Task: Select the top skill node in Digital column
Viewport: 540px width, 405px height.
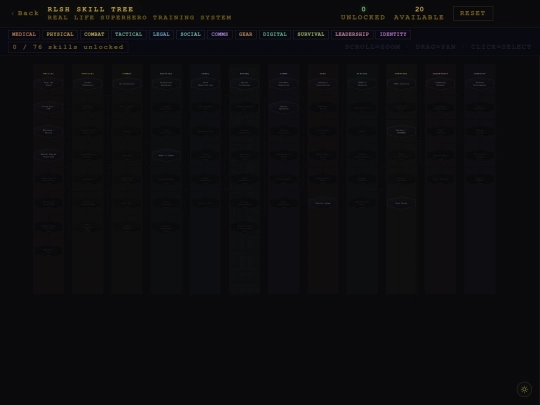Action: 362,84
